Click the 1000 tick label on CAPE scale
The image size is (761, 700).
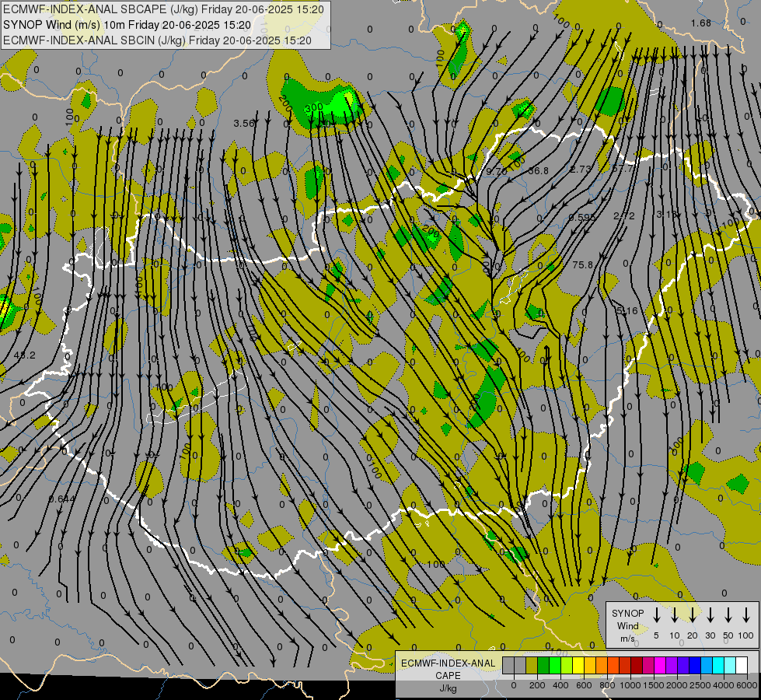(x=630, y=685)
